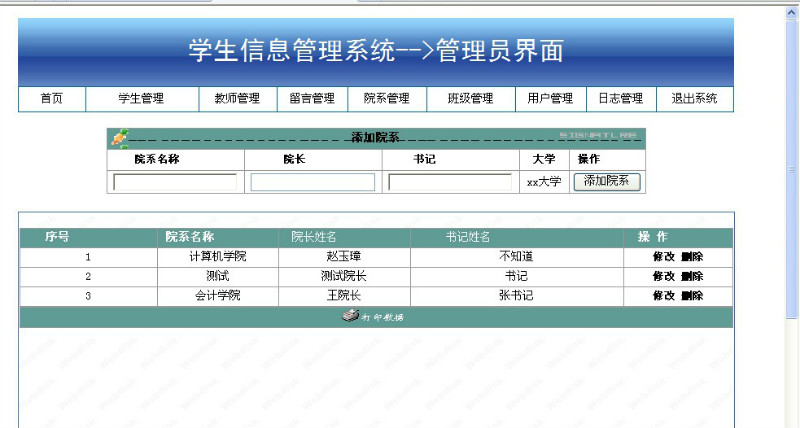This screenshot has height=428, width=800.
Task: Click the 计算机学院 cell
Action: 218,257
